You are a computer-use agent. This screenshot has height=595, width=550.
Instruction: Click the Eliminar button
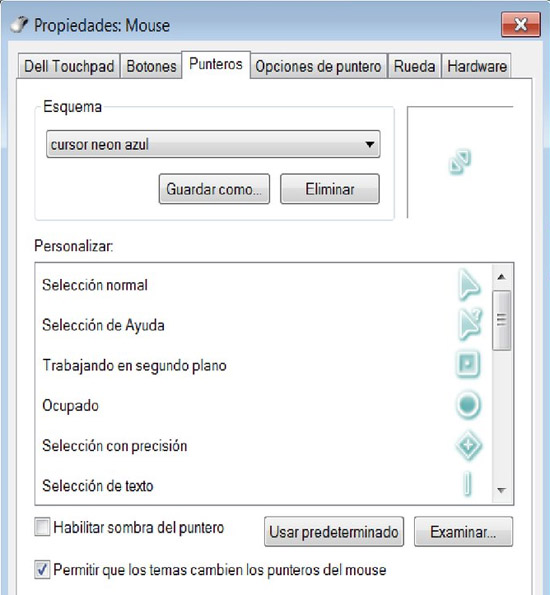(329, 189)
